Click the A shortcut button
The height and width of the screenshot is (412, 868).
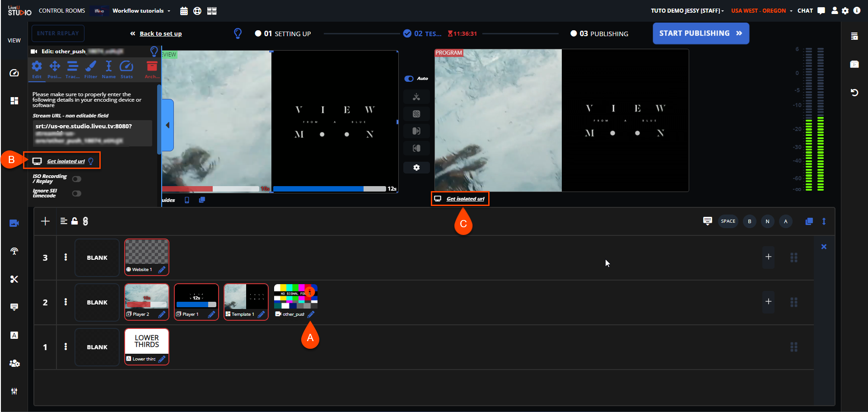(x=786, y=221)
